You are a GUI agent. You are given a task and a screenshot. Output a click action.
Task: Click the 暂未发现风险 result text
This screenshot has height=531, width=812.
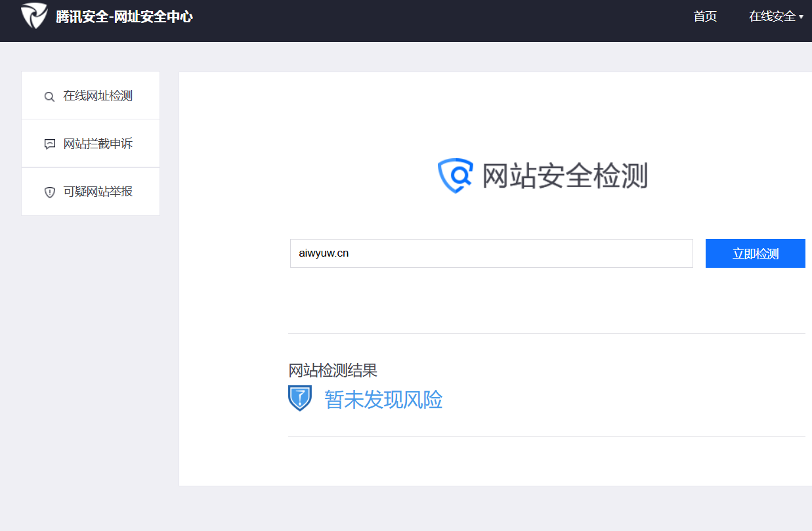(x=383, y=399)
